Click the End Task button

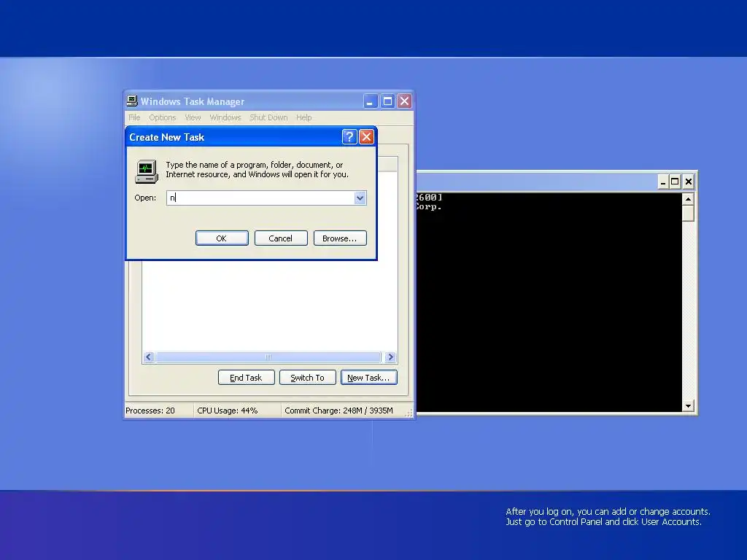247,378
